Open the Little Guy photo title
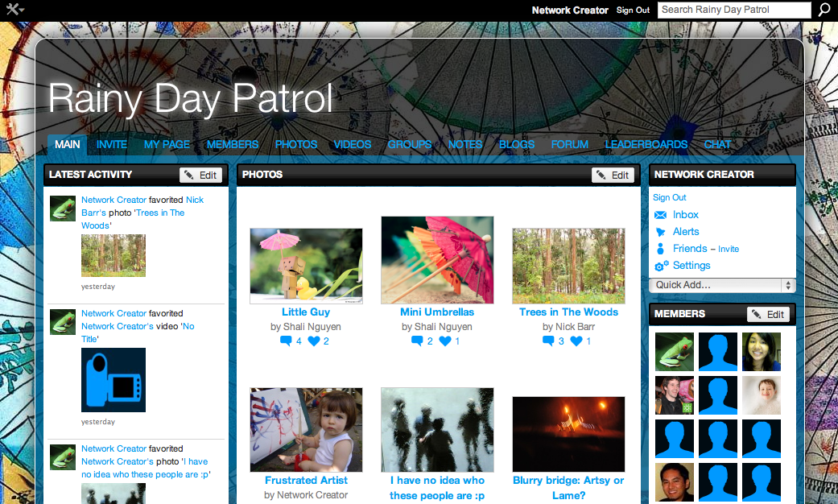 pyautogui.click(x=306, y=312)
